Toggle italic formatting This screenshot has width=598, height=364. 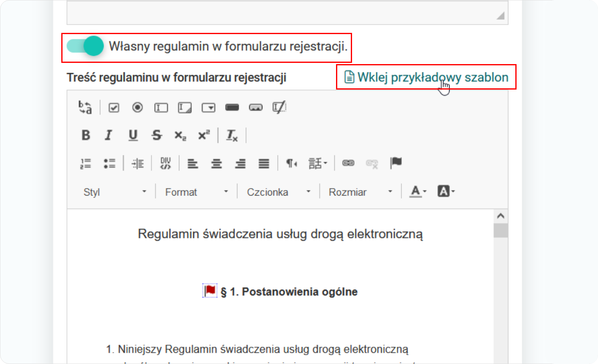109,135
